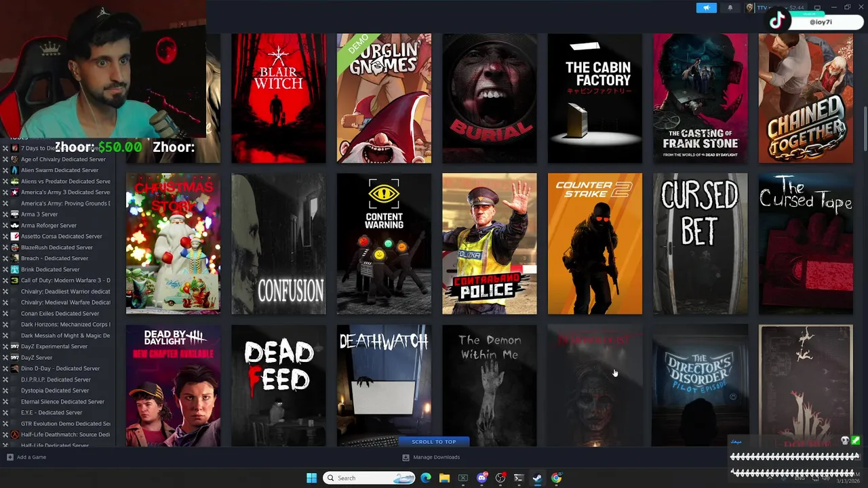This screenshot has height=488, width=868.
Task: Click the Big Picture mode monitor icon
Action: [x=817, y=7]
